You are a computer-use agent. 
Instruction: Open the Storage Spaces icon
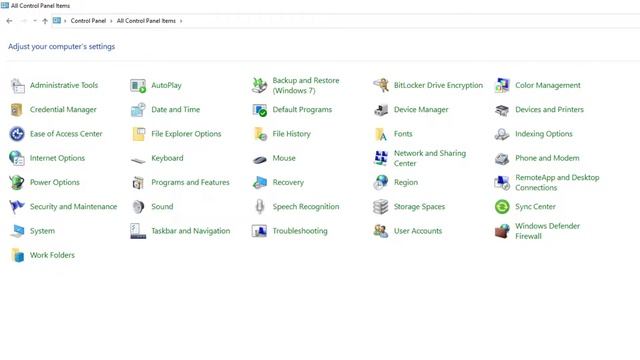coord(380,207)
